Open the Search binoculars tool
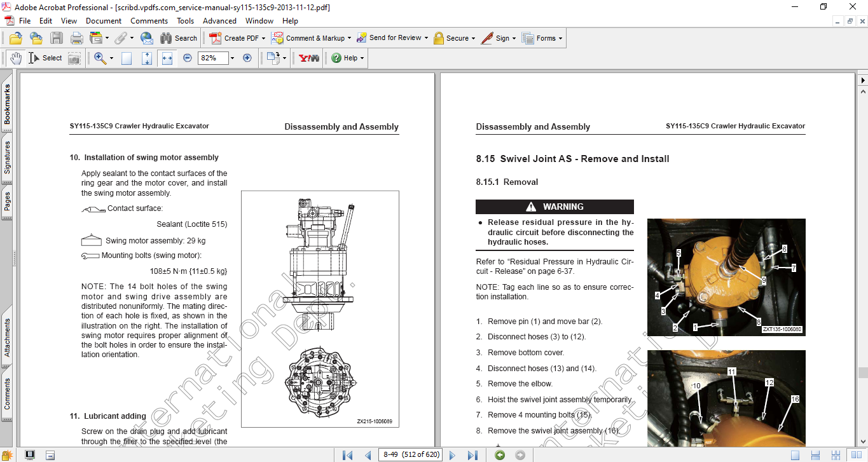Screen dimensions: 868x462 [179, 38]
